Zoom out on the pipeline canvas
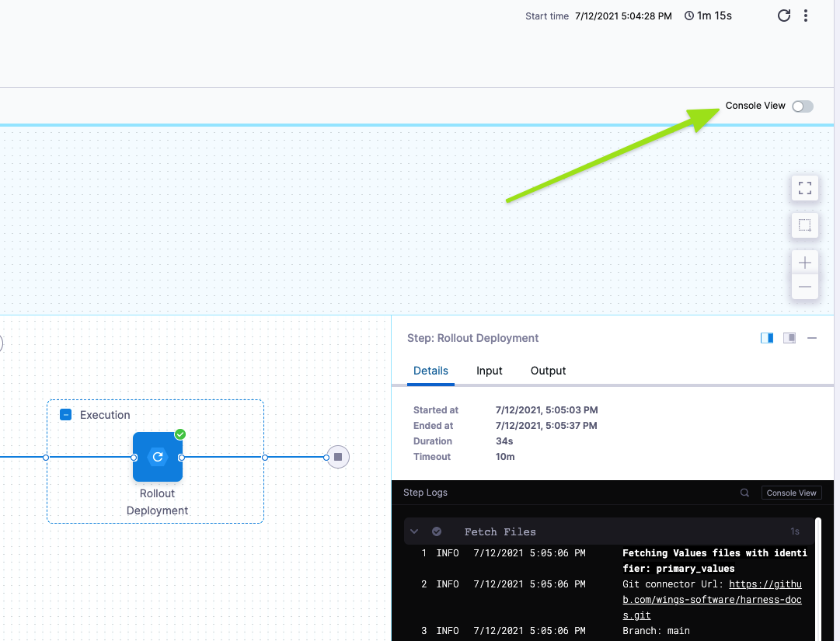Screen dimensions: 840x641 (x=804, y=287)
